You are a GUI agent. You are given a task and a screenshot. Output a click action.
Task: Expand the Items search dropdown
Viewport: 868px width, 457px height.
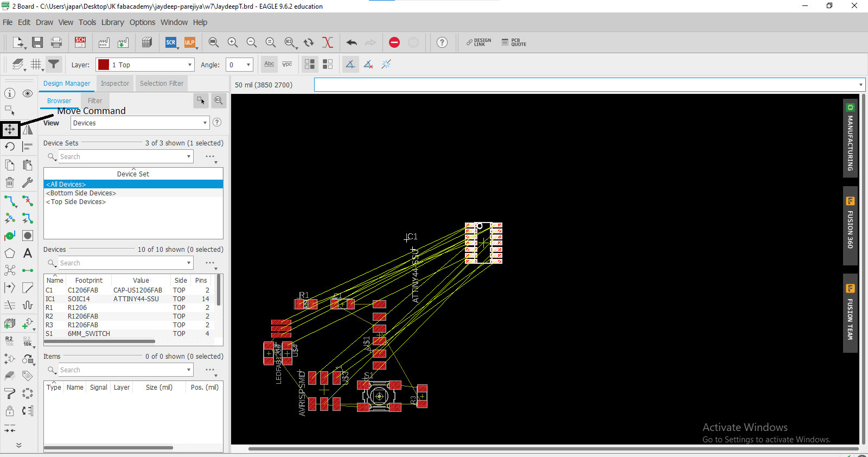point(189,370)
